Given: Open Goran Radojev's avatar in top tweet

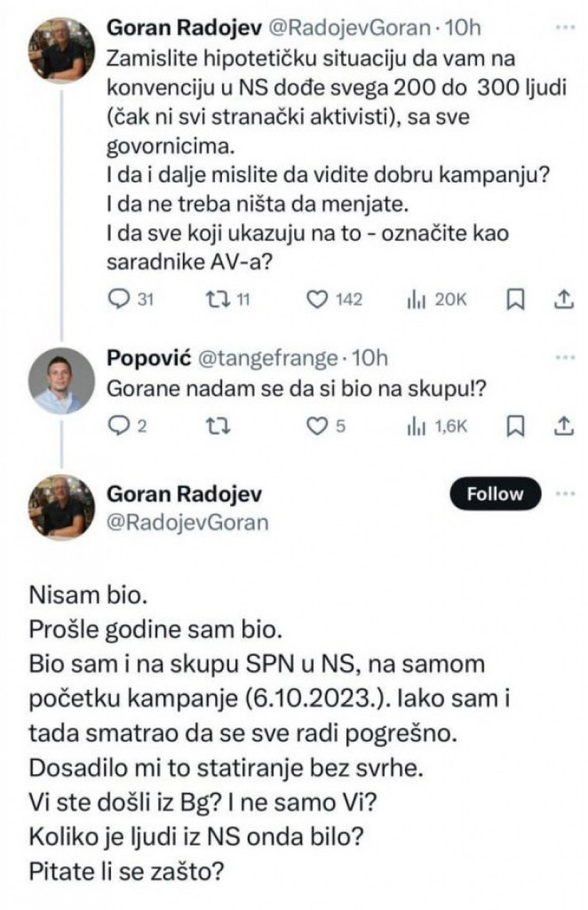Looking at the screenshot, I should (62, 50).
